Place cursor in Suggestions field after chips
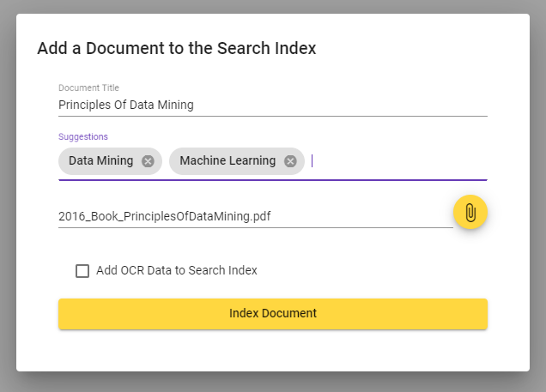The height and width of the screenshot is (392, 546). 397,161
